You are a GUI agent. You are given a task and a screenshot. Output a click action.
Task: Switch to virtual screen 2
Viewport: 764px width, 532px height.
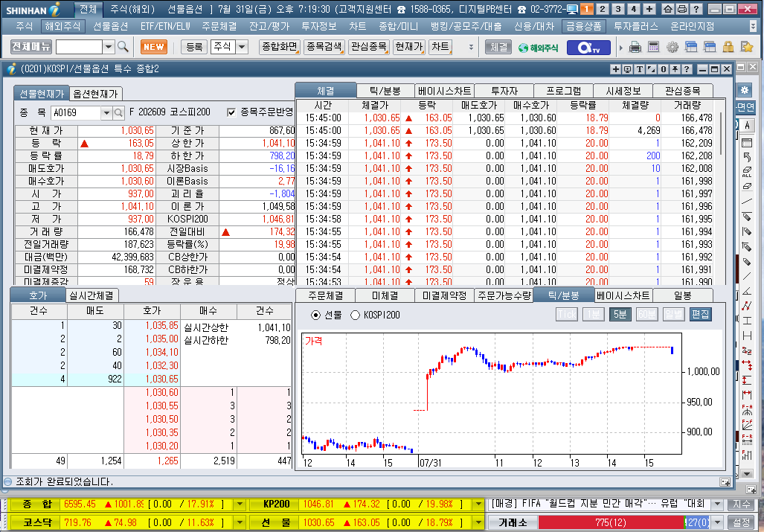click(603, 9)
